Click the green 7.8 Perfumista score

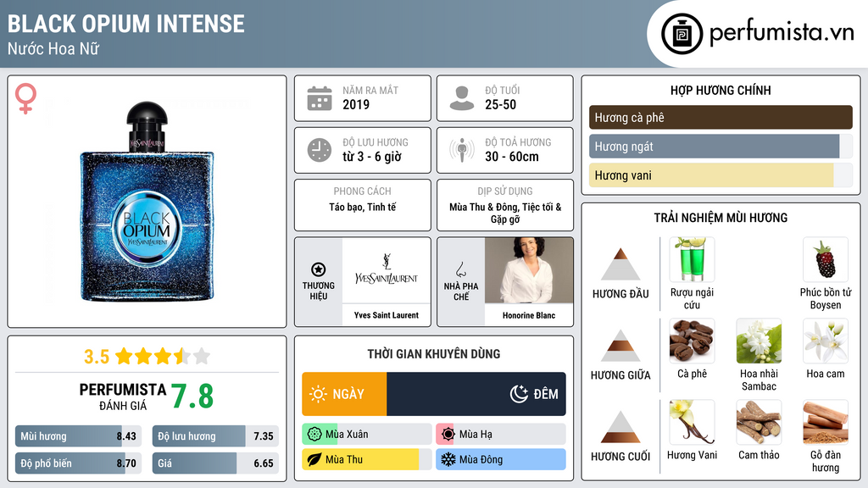[192, 396]
